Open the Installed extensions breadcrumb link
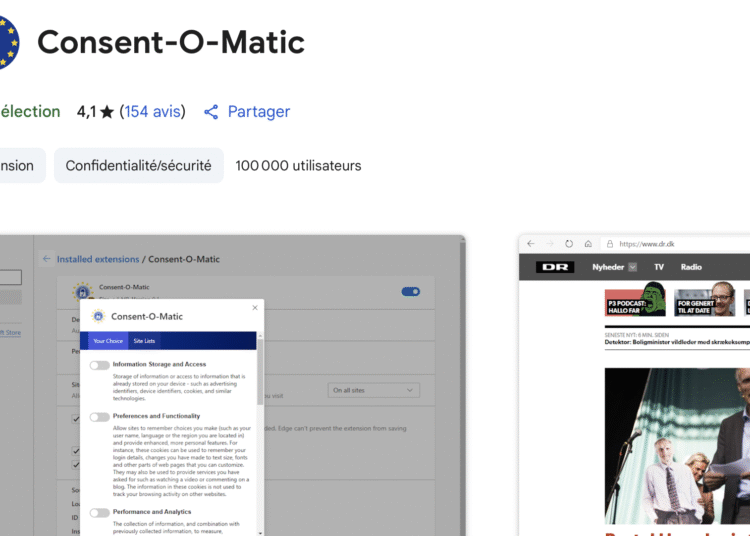This screenshot has height=536, width=750. point(98,259)
